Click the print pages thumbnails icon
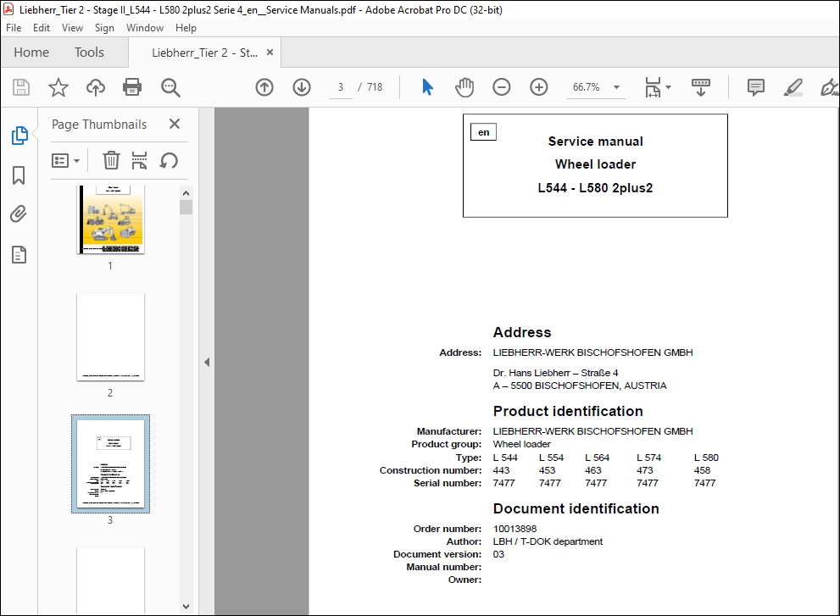The height and width of the screenshot is (616, 840). pyautogui.click(x=139, y=160)
